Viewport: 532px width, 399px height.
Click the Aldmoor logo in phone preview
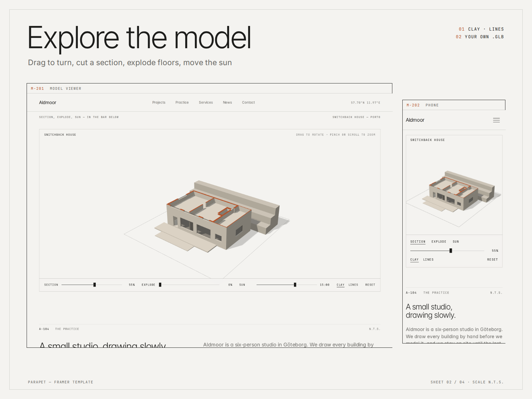coord(415,120)
